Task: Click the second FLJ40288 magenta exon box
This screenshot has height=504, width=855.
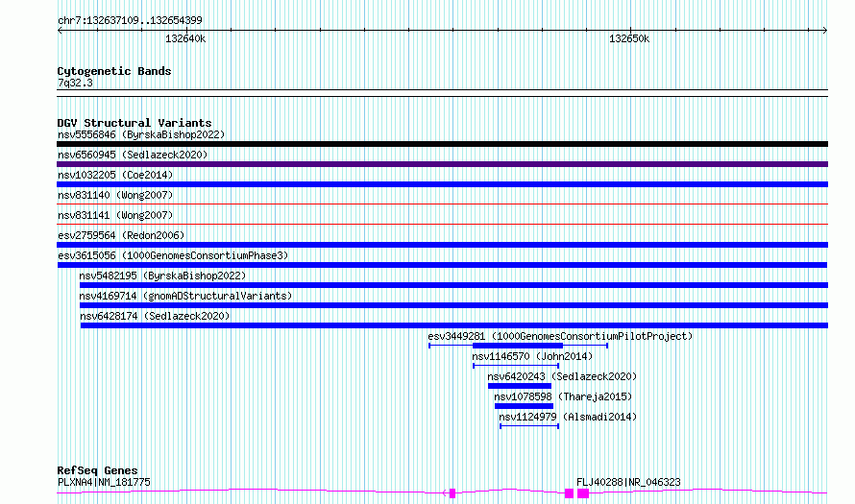Action: (583, 493)
